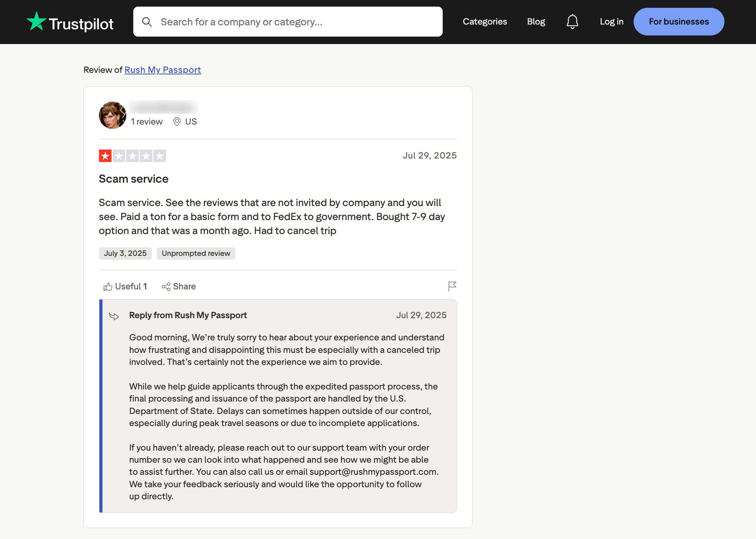Click the location pin icon
The width and height of the screenshot is (756, 539).
click(177, 122)
